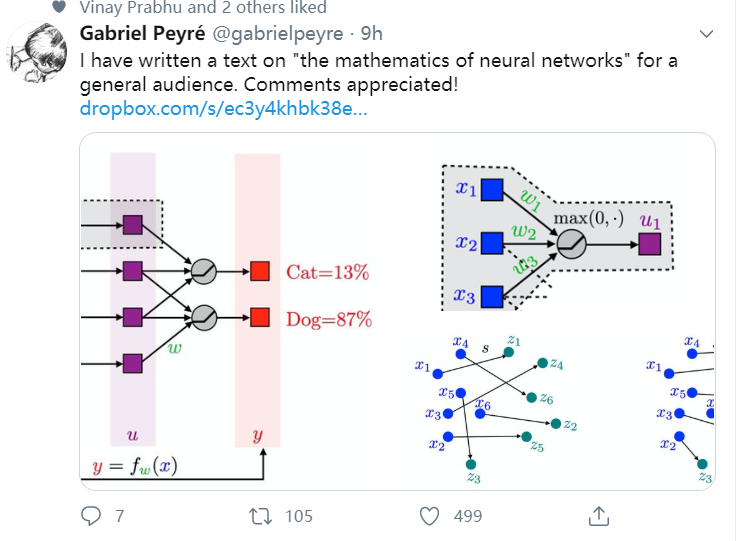Expand the tweet options chevron menu
The height and width of the screenshot is (541, 739).
(x=706, y=35)
